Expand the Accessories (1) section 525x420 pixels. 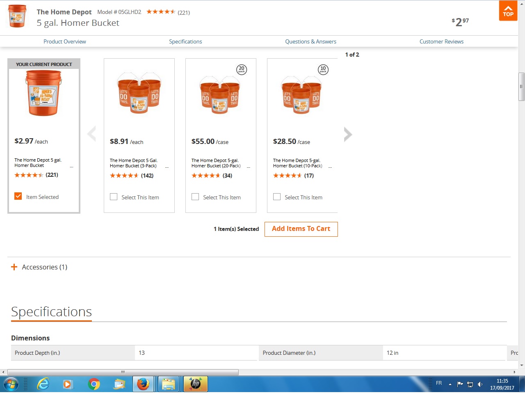tap(39, 267)
